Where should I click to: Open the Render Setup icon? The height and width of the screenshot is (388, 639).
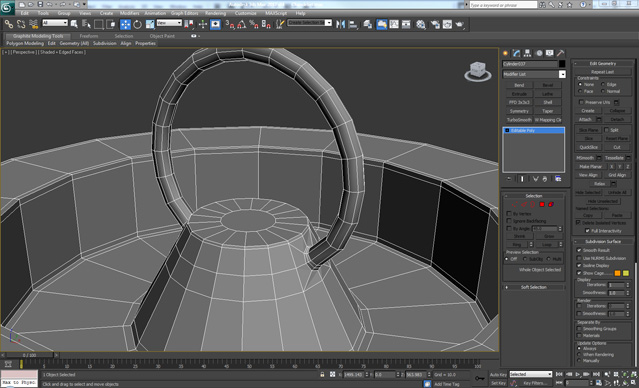pyautogui.click(x=435, y=24)
